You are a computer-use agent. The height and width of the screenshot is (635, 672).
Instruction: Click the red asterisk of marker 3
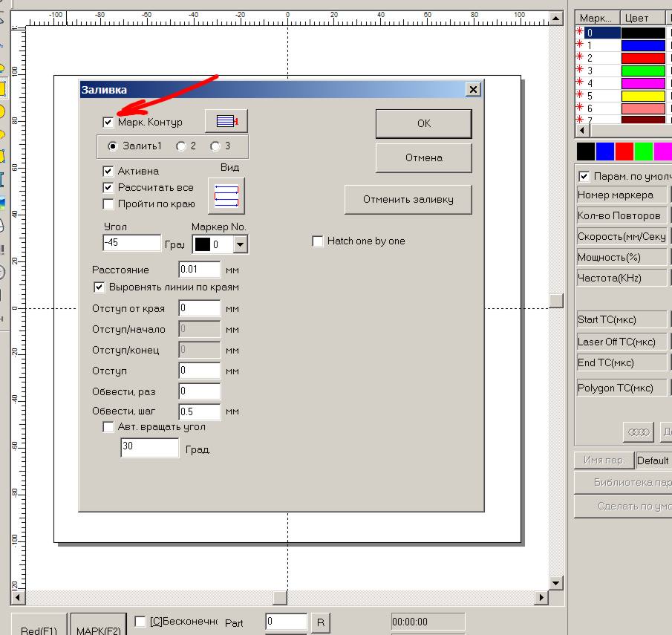pyautogui.click(x=580, y=71)
